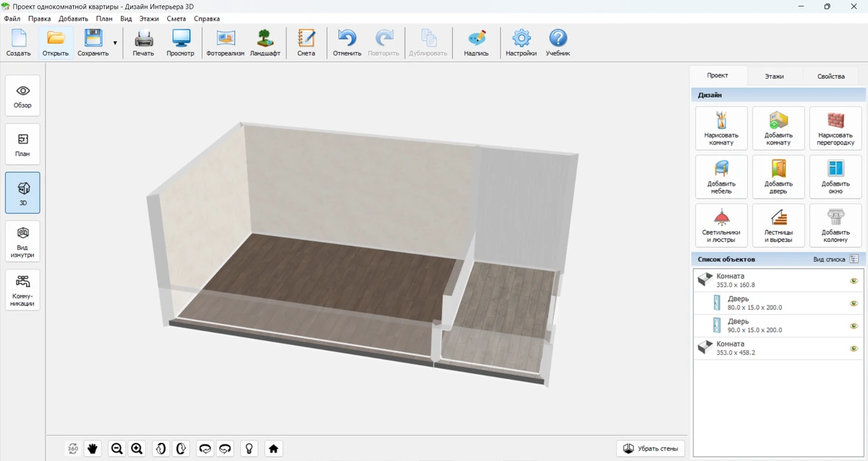Open the Смета estimate tool
This screenshot has height=461, width=868.
(306, 43)
